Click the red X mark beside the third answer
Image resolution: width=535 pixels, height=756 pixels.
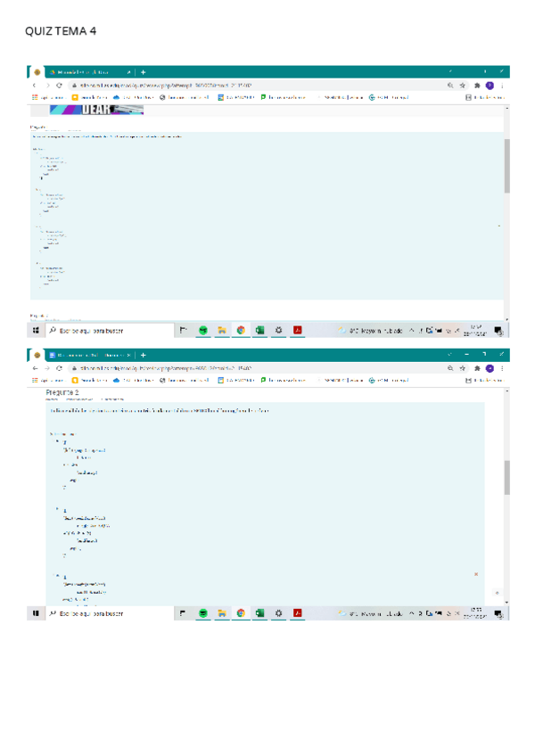coord(476,574)
